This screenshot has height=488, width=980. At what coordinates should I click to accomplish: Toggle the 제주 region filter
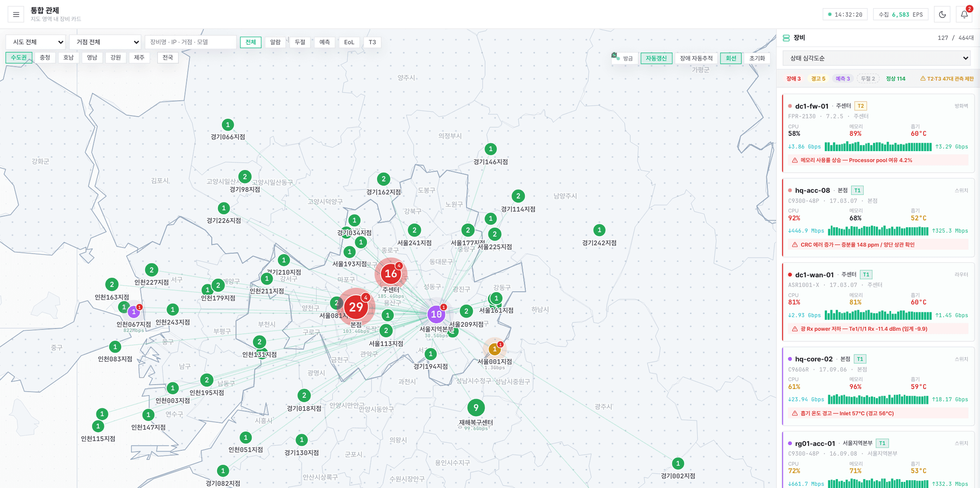139,57
